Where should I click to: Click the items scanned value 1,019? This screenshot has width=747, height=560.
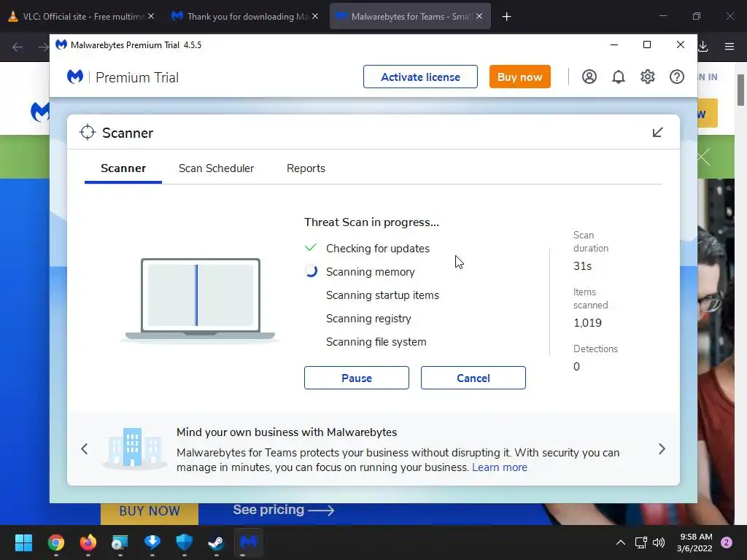587,323
